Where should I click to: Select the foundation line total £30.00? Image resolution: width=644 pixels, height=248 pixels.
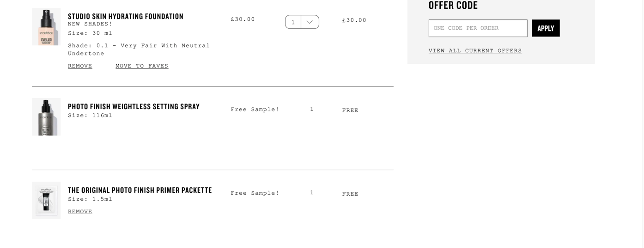coord(354,20)
